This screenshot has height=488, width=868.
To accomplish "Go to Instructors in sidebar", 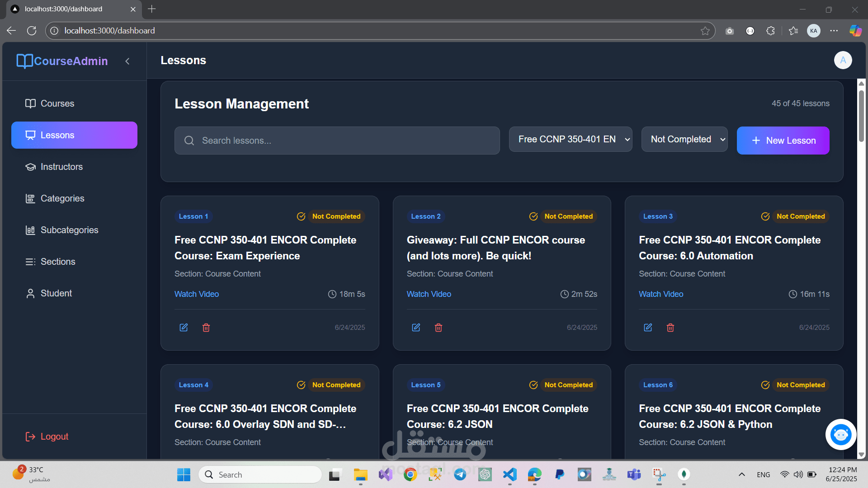I will 61,167.
